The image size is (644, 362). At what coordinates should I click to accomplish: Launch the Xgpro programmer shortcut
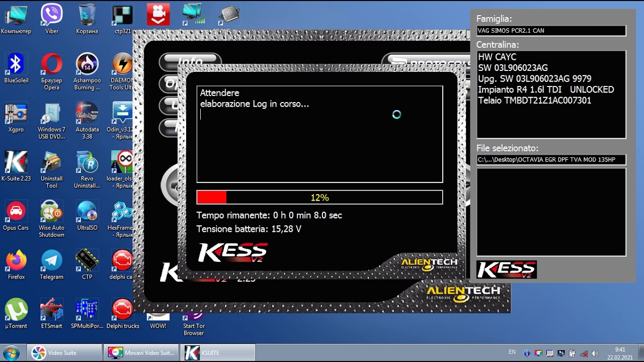click(16, 117)
